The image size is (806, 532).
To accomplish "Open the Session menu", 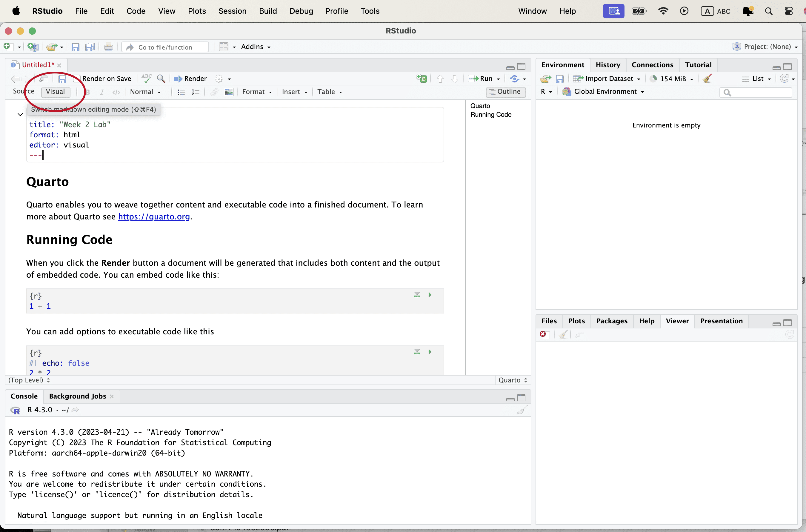I will (x=232, y=11).
